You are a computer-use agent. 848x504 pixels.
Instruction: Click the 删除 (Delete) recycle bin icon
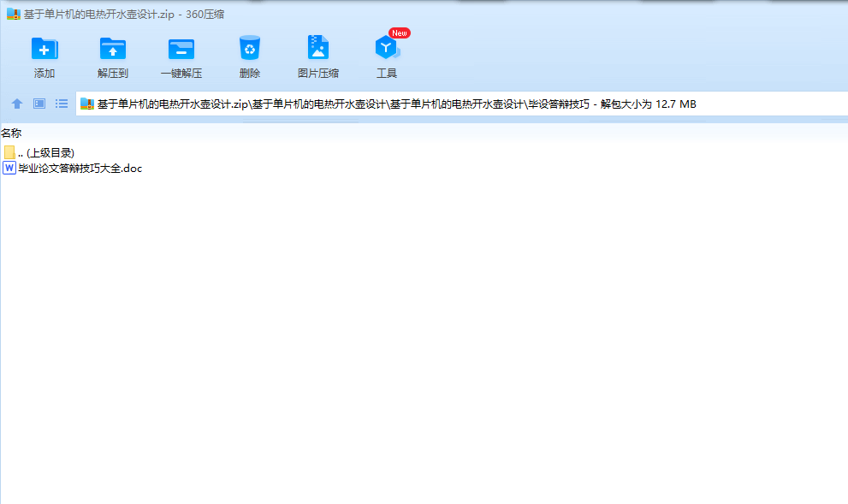(x=249, y=56)
